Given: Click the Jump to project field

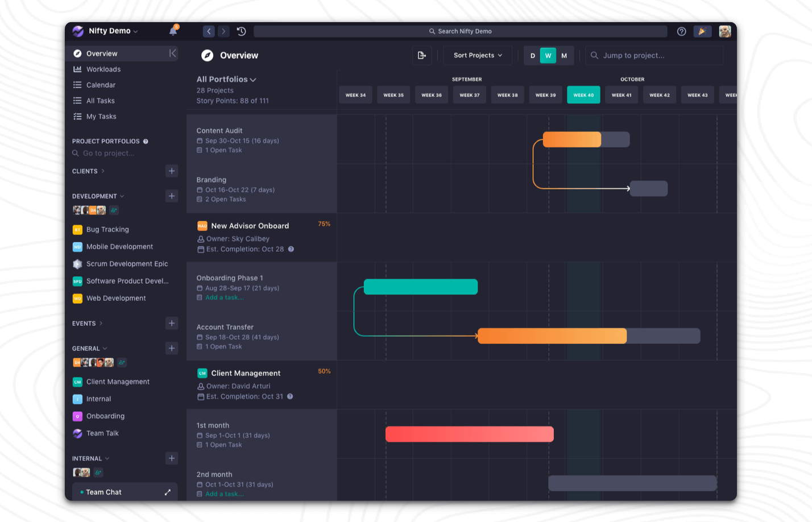Looking at the screenshot, I should click(x=654, y=55).
